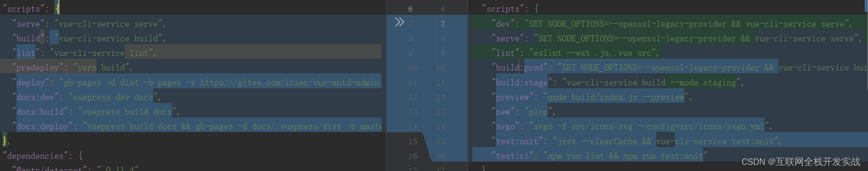Click the "docs:deploy" vuepress build line

[x=197, y=126]
